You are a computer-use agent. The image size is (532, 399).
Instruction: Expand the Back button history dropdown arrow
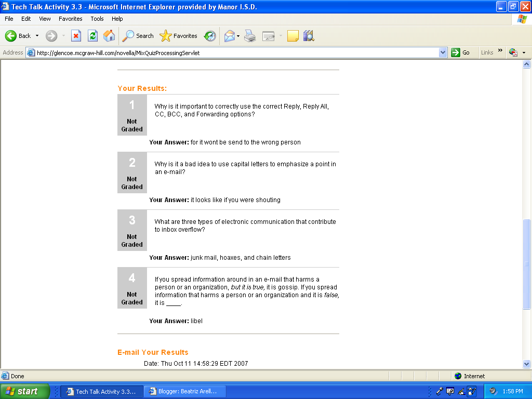tap(37, 36)
